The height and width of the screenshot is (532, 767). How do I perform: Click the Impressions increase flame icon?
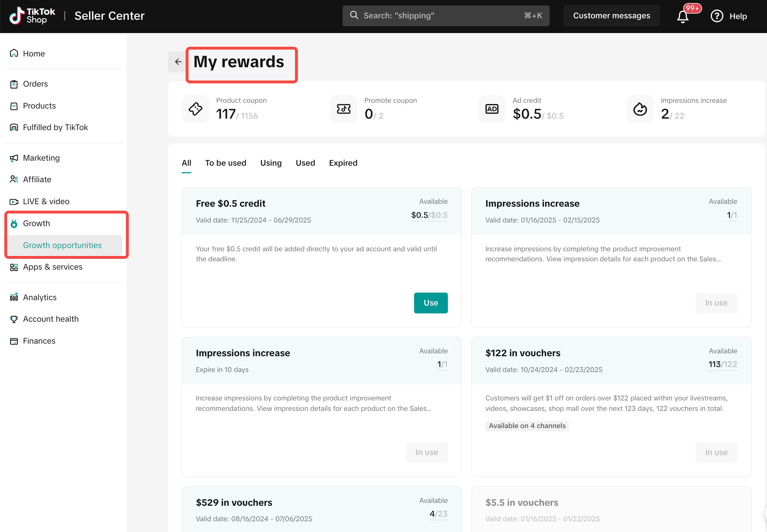pyautogui.click(x=640, y=109)
